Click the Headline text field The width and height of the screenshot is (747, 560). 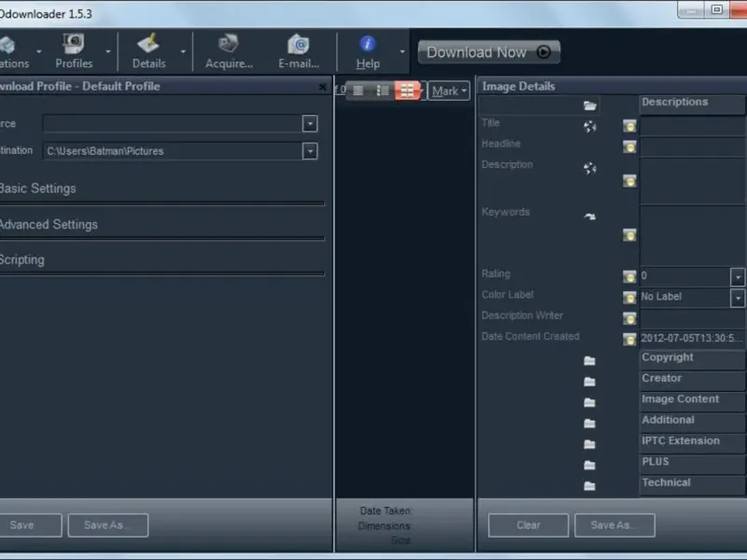tap(693, 147)
